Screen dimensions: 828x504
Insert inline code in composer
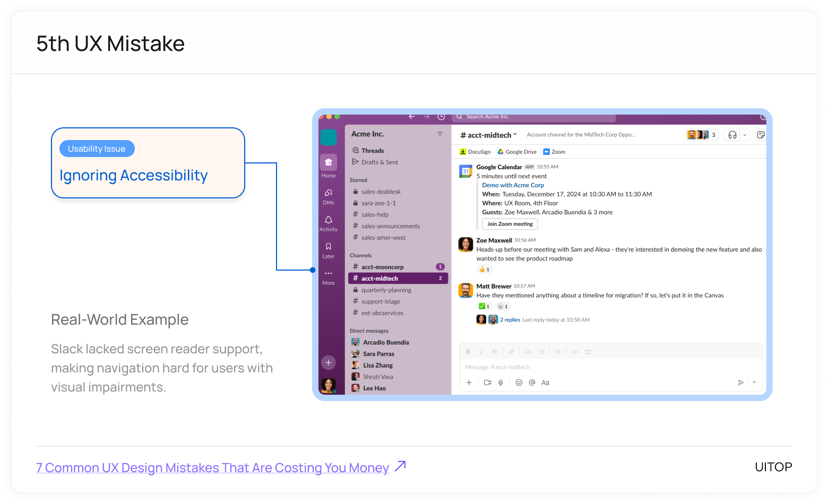point(575,352)
